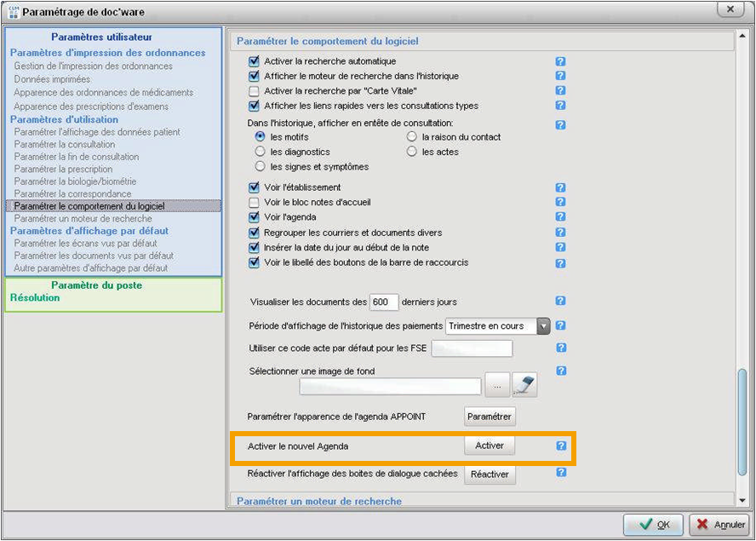Viewport: 756px width, 541px height.
Task: Select the "les diagnostics" radio option
Action: click(261, 152)
